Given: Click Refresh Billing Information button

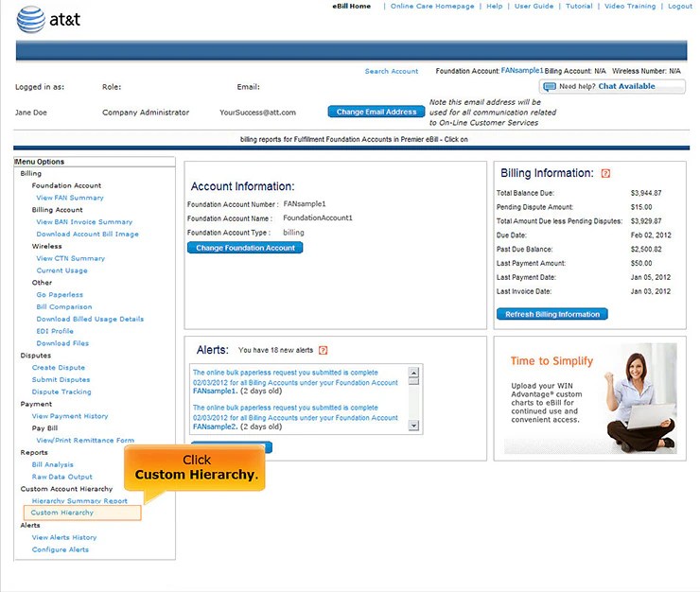Looking at the screenshot, I should point(552,314).
